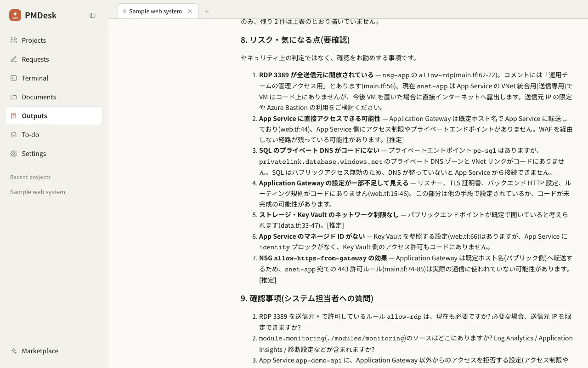Click the Projects grid icon
This screenshot has width=588, height=368.
[x=14, y=40]
